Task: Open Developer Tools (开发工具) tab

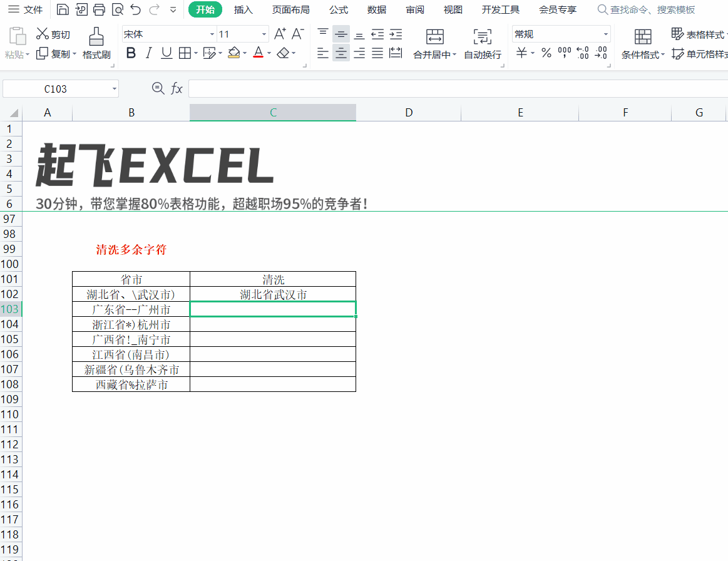Action: (501, 10)
